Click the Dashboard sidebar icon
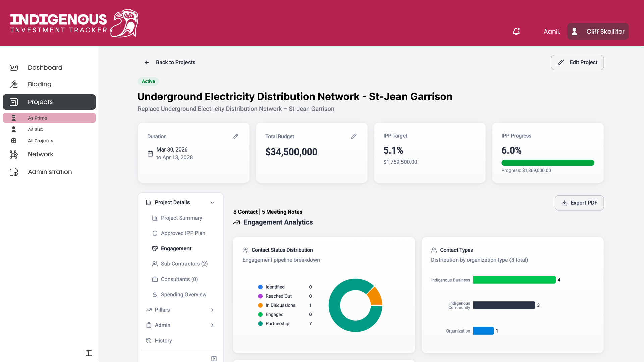644x362 pixels. click(14, 68)
